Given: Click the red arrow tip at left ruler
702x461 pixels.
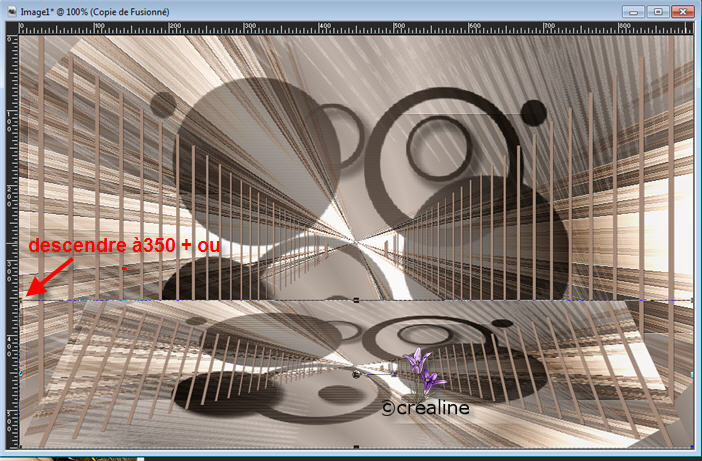Looking at the screenshot, I should [27, 294].
